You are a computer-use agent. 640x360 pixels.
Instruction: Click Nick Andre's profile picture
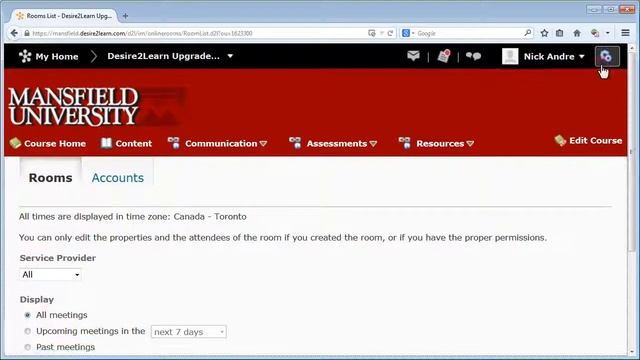[510, 56]
